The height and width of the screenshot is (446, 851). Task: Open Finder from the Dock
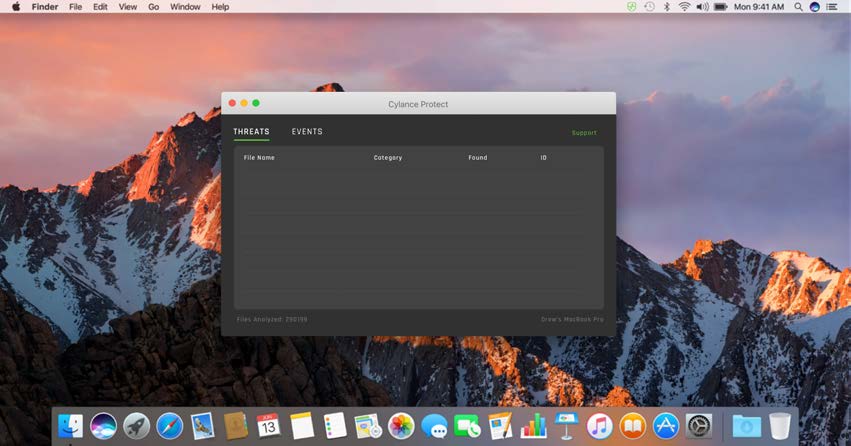point(71,425)
